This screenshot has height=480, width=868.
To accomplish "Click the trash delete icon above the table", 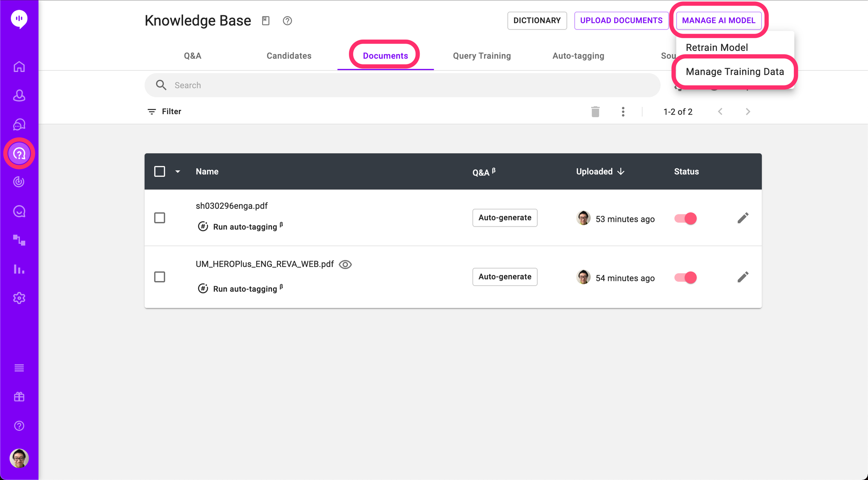I will click(595, 112).
